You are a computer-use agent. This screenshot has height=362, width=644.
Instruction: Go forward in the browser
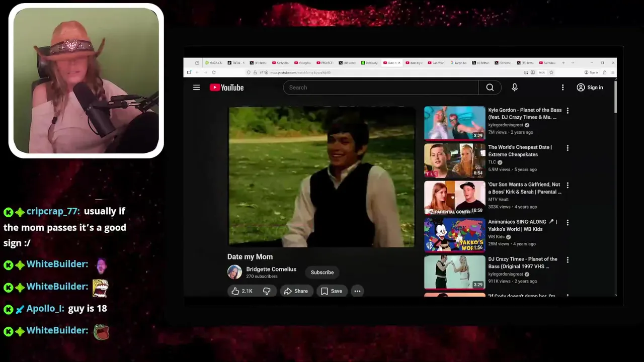tap(205, 72)
